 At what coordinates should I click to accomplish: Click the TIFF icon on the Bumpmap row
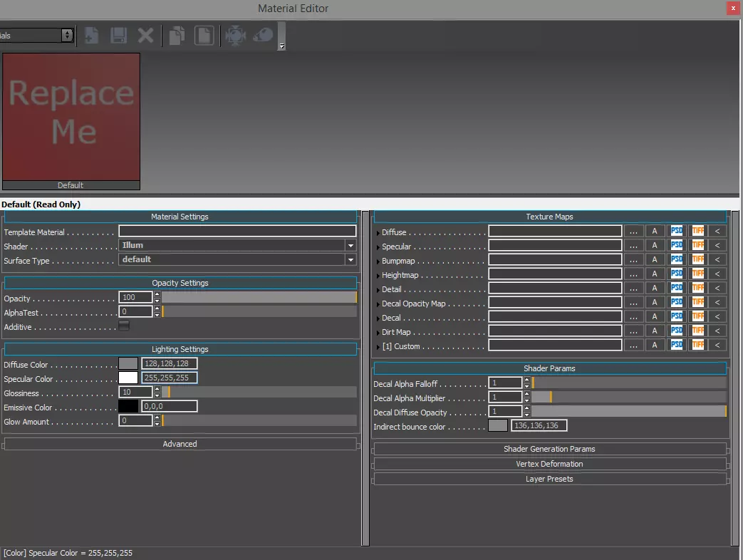(x=697, y=260)
